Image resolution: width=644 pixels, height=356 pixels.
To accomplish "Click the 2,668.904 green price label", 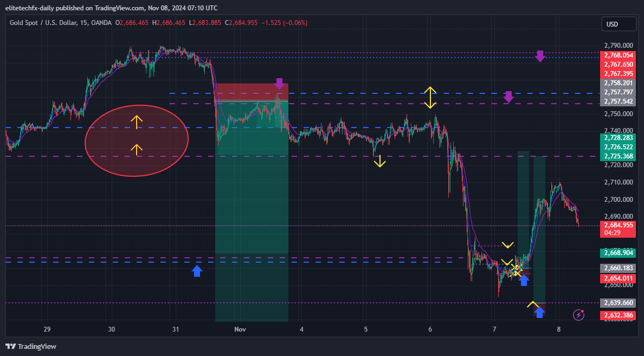I will click(x=618, y=253).
